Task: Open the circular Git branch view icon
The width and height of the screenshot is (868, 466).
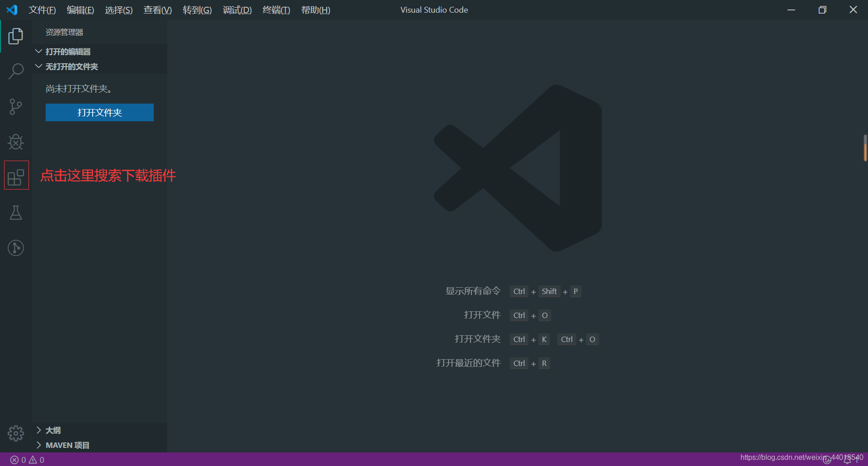Action: click(16, 248)
